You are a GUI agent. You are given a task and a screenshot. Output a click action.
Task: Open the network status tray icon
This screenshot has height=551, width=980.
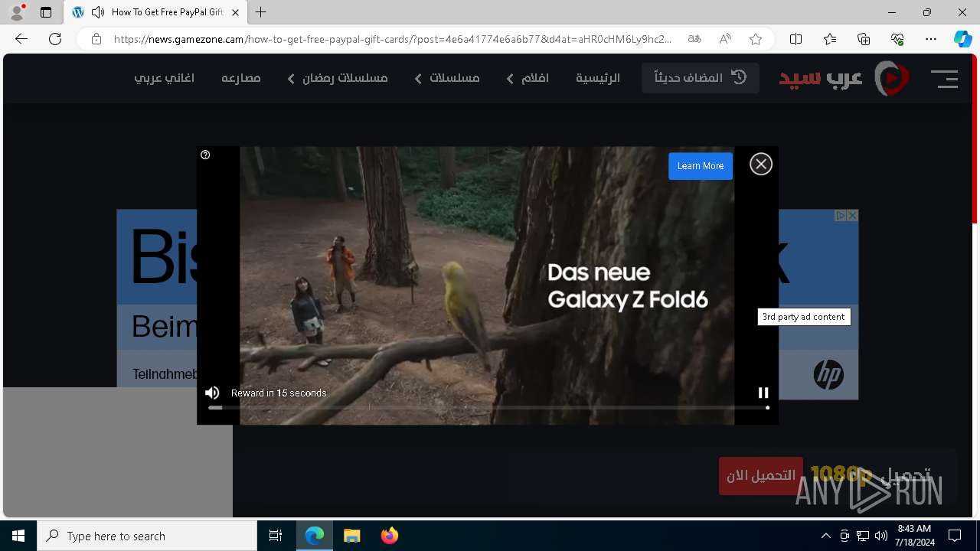pyautogui.click(x=863, y=536)
